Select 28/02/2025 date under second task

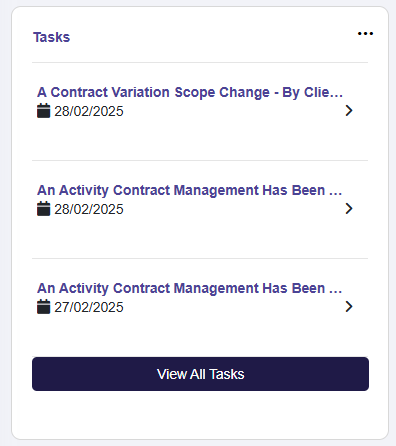click(x=89, y=209)
